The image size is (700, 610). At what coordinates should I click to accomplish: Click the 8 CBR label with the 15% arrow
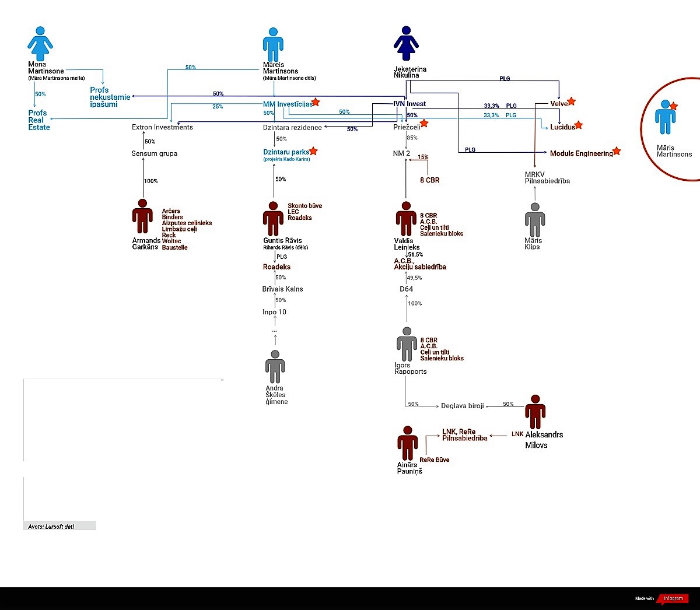430,180
